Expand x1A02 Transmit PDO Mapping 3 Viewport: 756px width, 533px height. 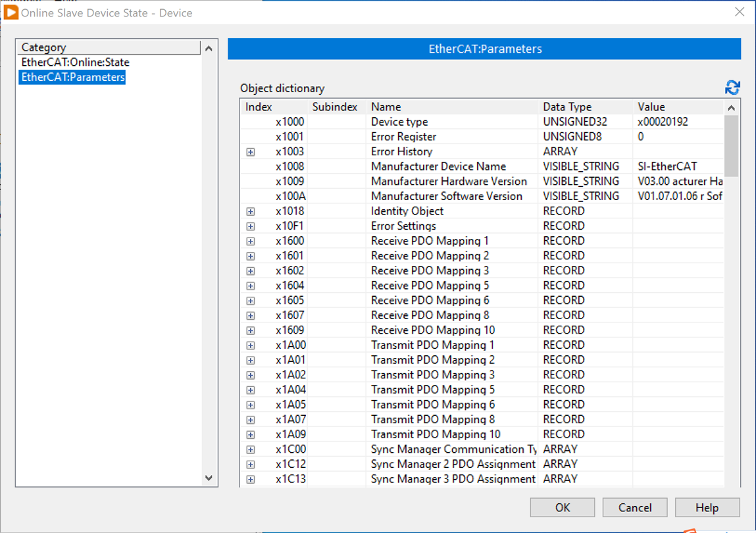[x=251, y=375]
